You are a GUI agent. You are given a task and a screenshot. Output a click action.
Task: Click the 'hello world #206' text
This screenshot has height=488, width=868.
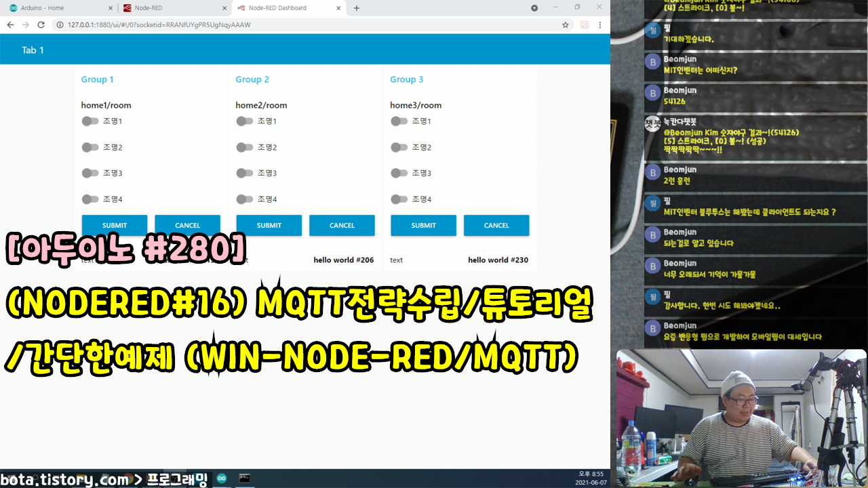344,260
